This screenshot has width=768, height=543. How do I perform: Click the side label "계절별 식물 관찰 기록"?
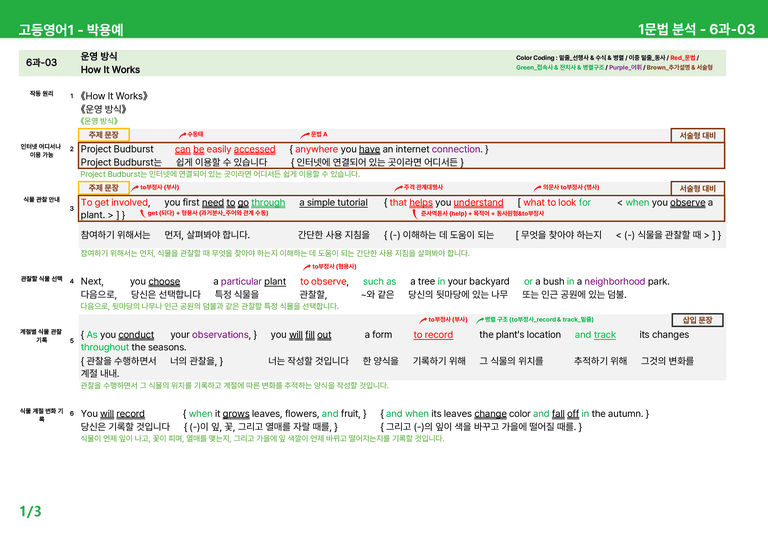(42, 335)
